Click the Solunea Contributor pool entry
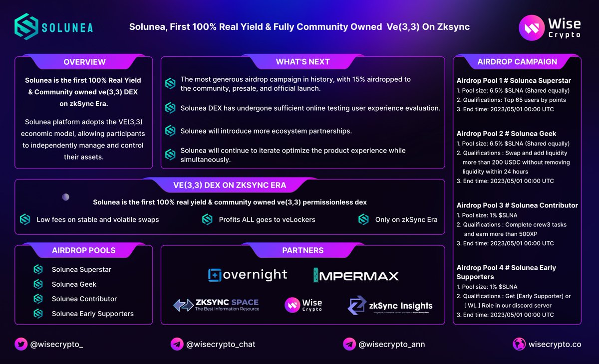Screen dimensions: 599x364 pos(84,299)
